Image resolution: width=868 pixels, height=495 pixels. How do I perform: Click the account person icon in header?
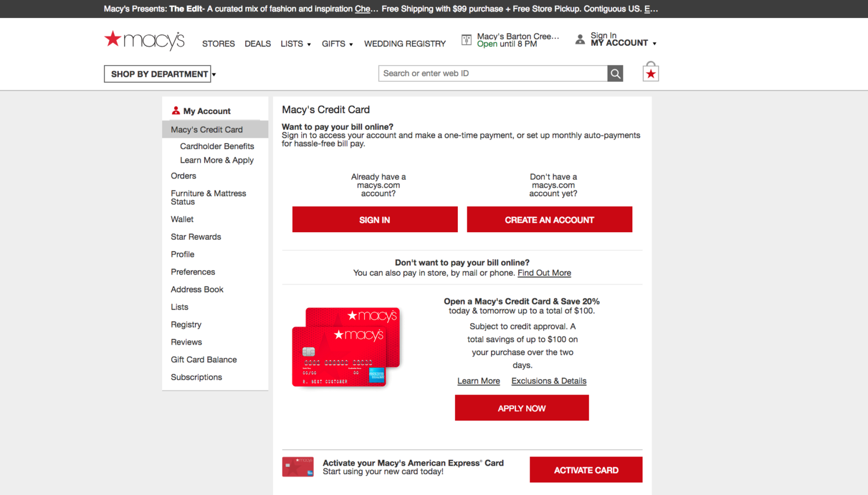pyautogui.click(x=580, y=40)
